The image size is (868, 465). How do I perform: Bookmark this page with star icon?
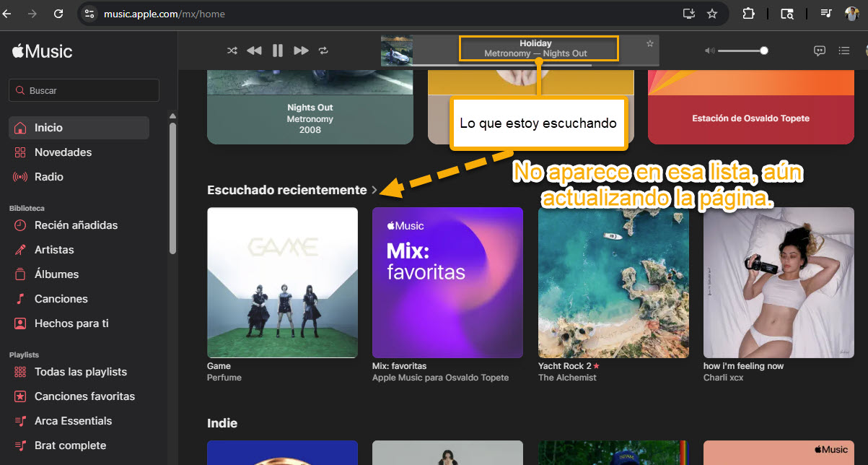click(712, 13)
